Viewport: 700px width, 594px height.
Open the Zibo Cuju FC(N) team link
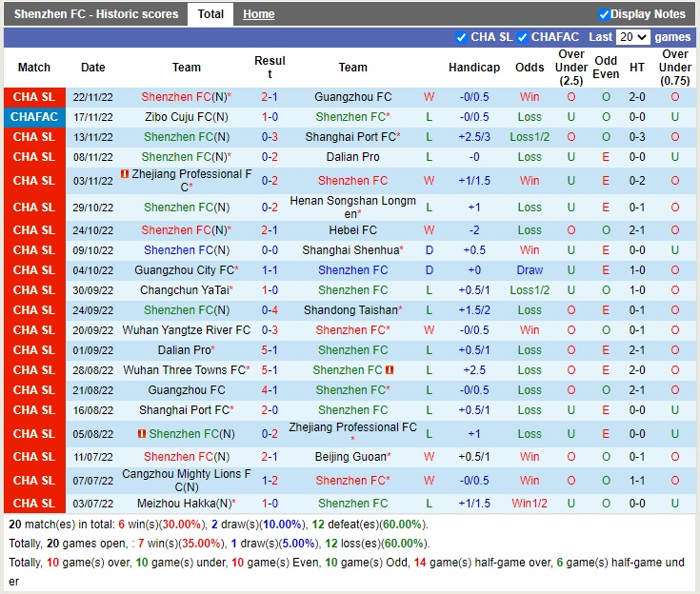point(187,117)
